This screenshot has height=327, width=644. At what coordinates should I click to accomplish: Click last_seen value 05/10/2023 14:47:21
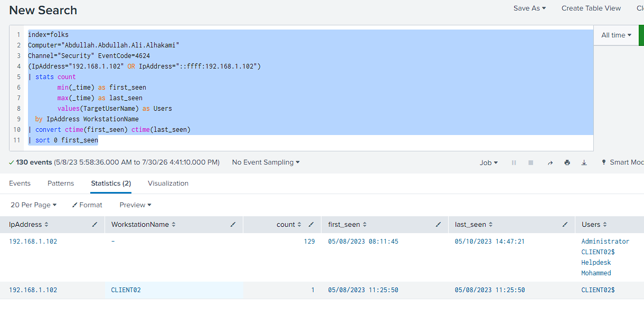(490, 242)
